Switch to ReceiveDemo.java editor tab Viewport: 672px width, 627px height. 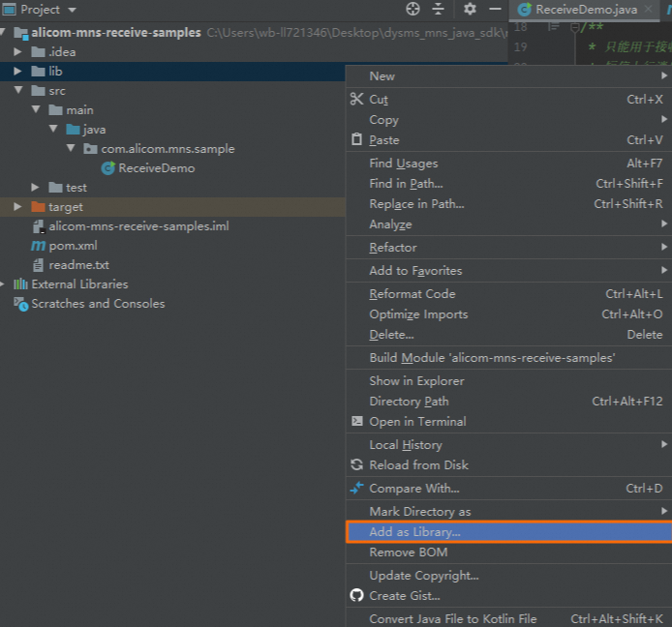click(x=586, y=10)
